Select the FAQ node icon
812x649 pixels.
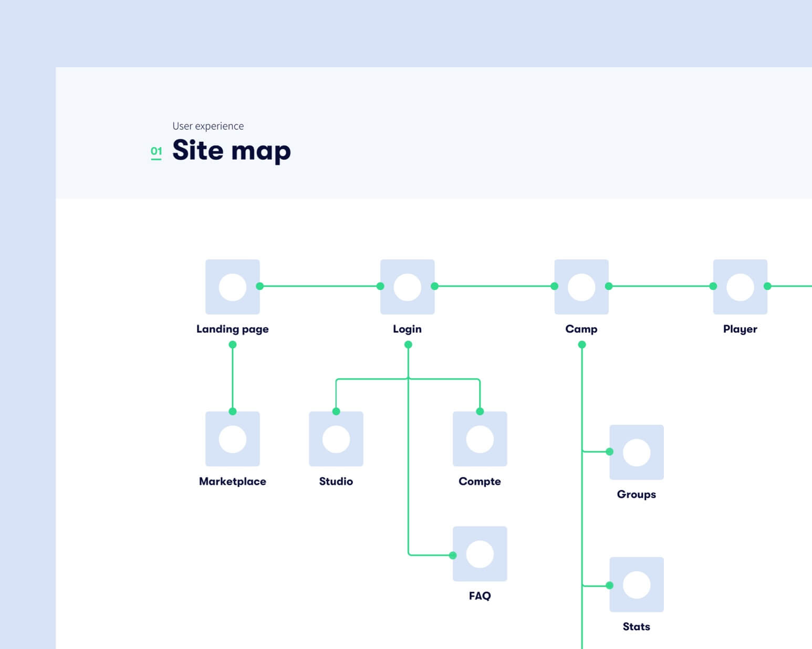point(480,554)
